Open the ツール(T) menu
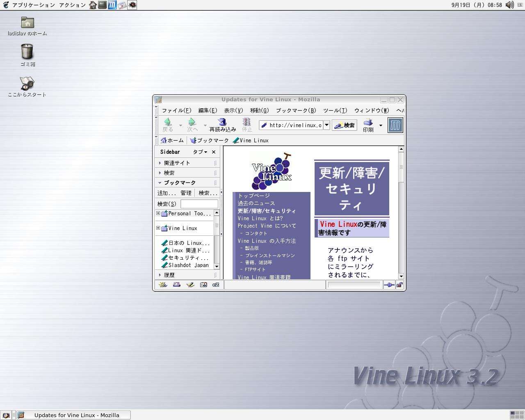This screenshot has height=420, width=525. [x=335, y=110]
